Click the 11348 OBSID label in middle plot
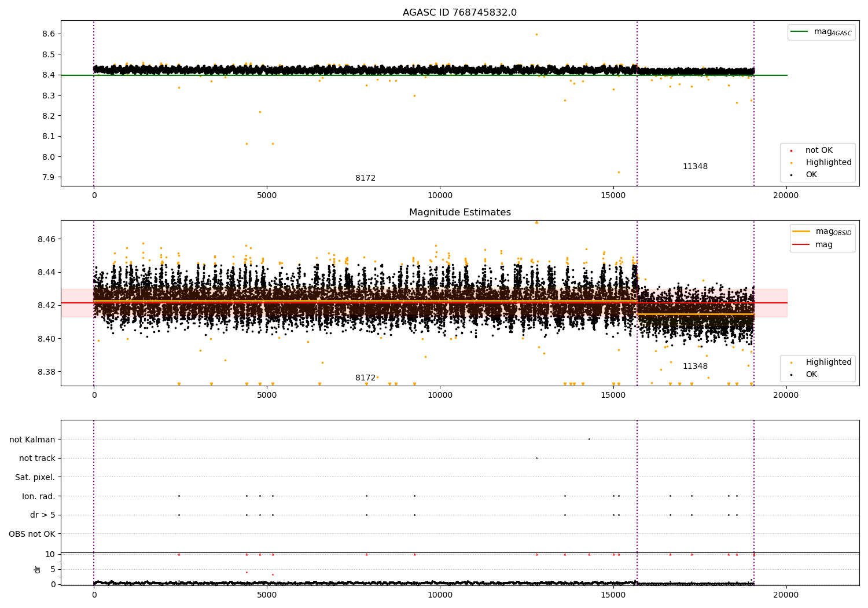The width and height of the screenshot is (868, 608). click(695, 367)
